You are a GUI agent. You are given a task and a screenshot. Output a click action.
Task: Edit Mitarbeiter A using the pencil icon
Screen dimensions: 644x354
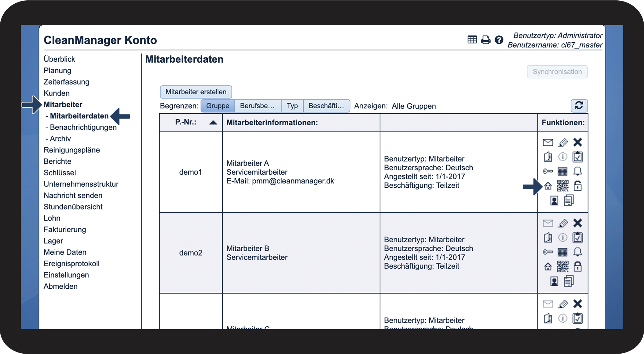[563, 142]
